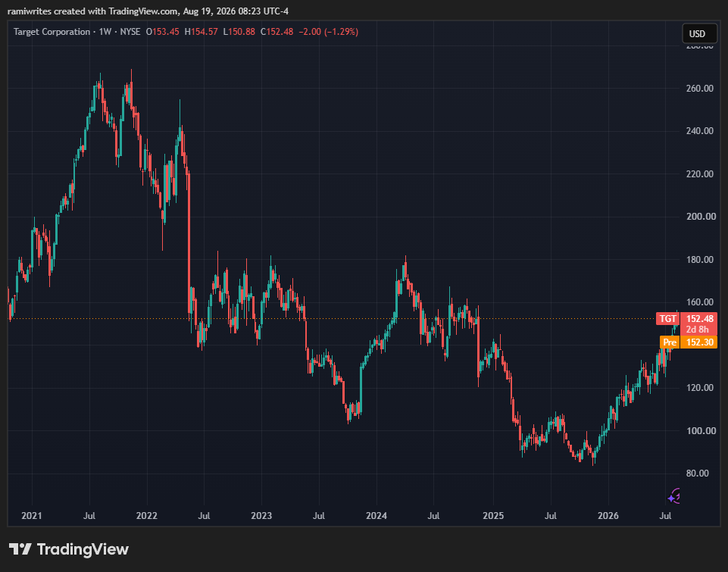
Task: Click the USD currency button
Action: [699, 33]
